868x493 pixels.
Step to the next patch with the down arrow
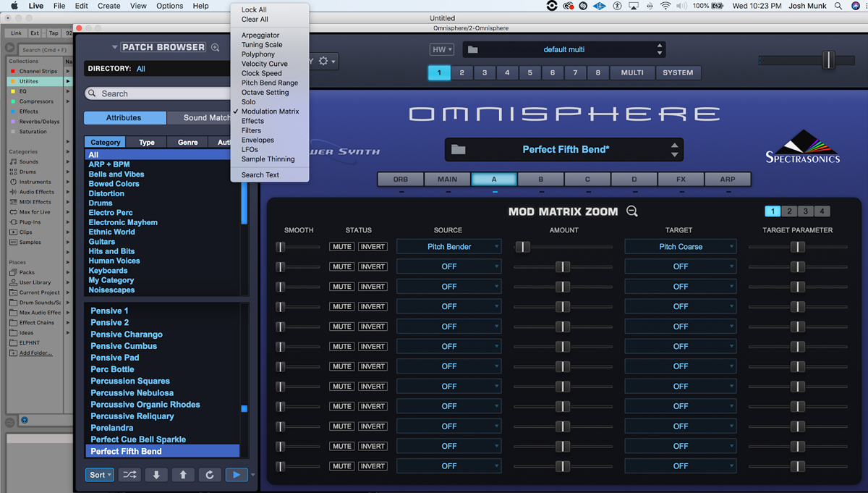click(157, 475)
